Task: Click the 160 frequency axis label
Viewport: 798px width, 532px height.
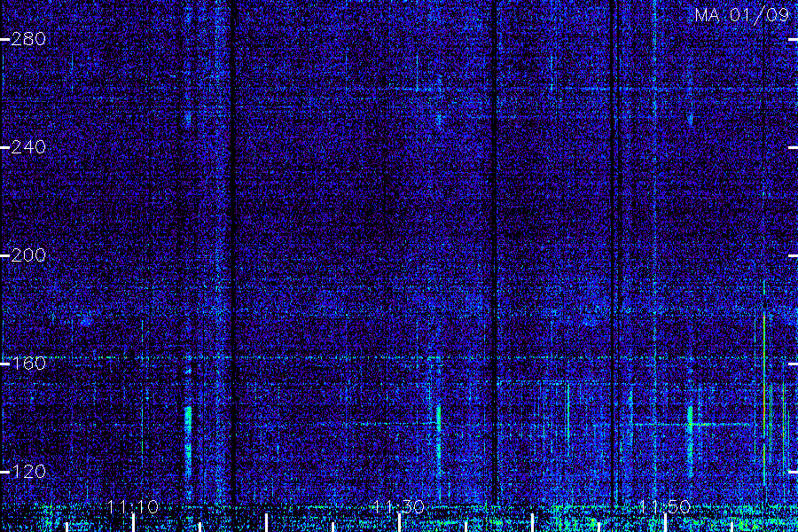Action: coord(28,364)
